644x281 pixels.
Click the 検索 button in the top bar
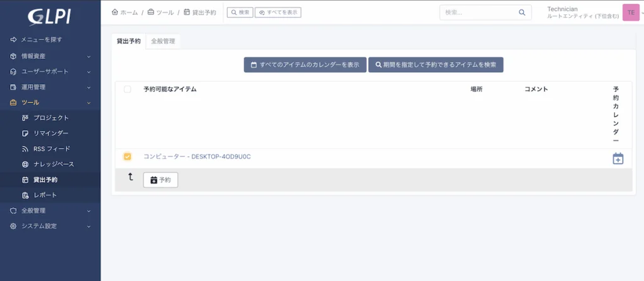(240, 13)
